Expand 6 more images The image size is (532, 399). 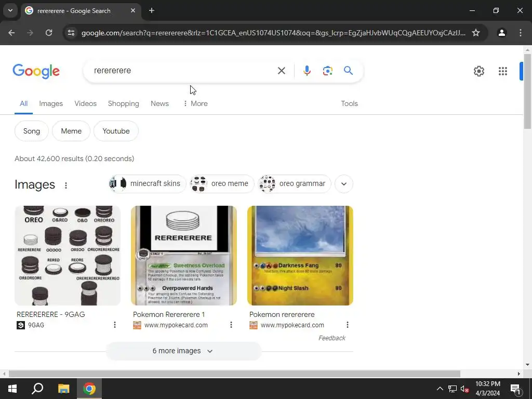coord(183,351)
